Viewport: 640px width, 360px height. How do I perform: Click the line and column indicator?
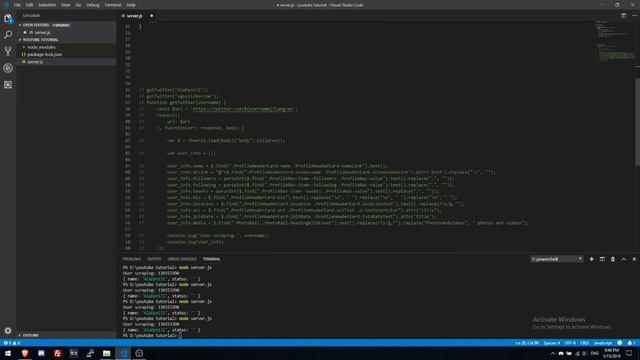click(x=527, y=343)
